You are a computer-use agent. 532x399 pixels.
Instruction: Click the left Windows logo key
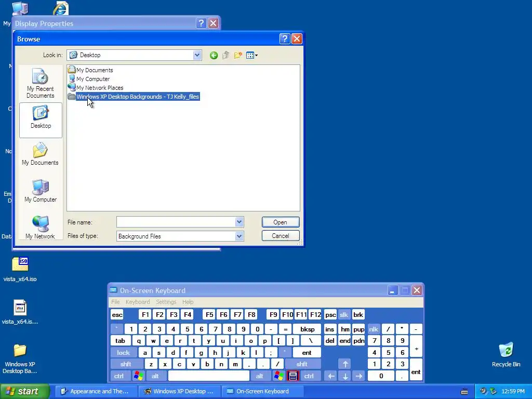[x=138, y=376]
